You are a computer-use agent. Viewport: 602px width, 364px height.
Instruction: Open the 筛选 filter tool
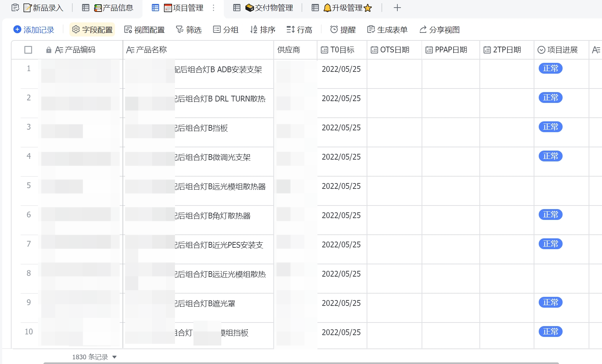[189, 30]
